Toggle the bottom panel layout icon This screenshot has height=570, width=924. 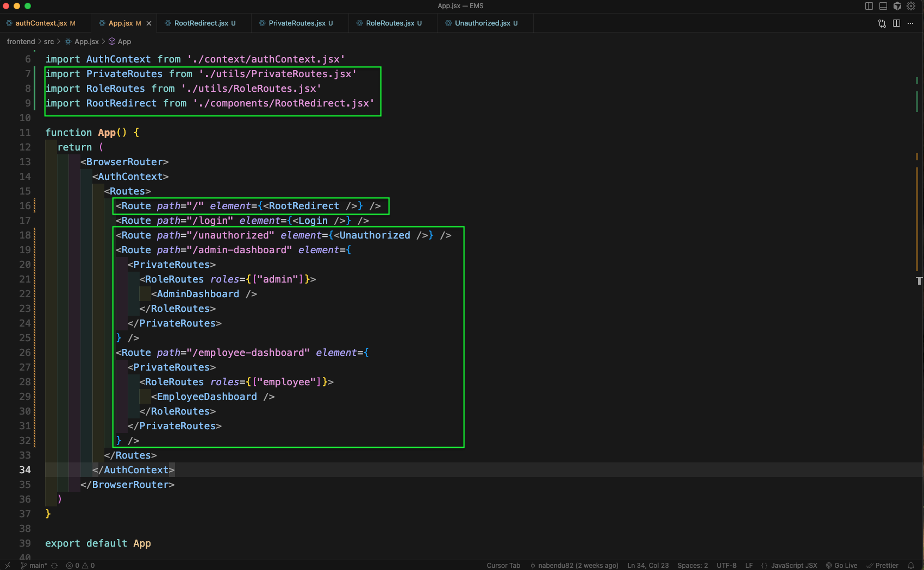883,6
